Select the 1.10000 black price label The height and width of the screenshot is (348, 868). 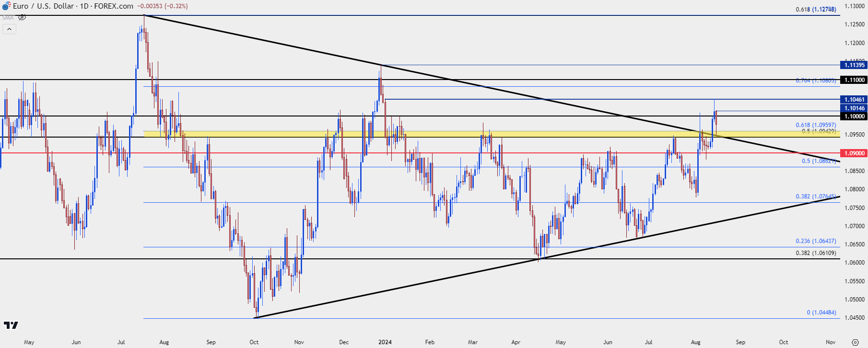pyautogui.click(x=855, y=116)
